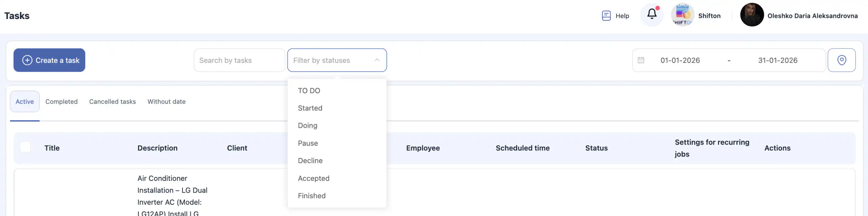Choose TO DO status option
Image resolution: width=868 pixels, height=216 pixels.
[309, 91]
